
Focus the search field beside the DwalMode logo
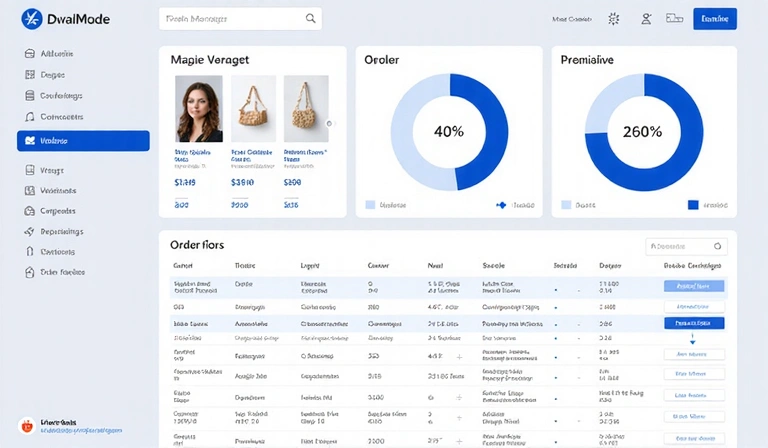[240, 19]
